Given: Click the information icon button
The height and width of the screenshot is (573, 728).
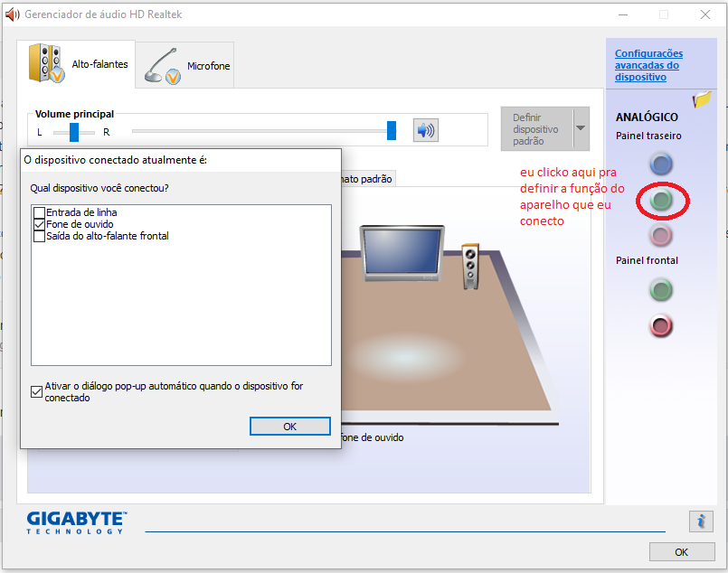Looking at the screenshot, I should click(701, 521).
